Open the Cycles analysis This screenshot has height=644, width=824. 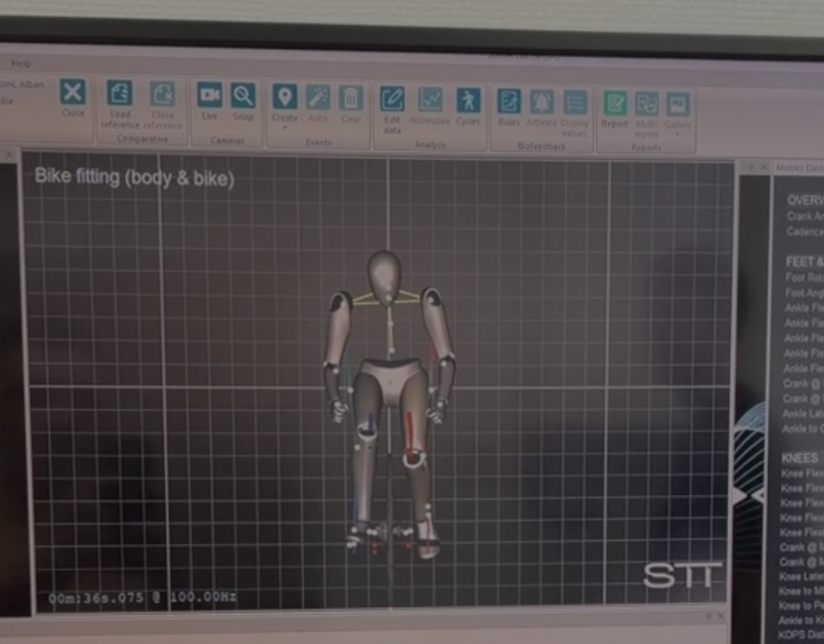pyautogui.click(x=468, y=101)
